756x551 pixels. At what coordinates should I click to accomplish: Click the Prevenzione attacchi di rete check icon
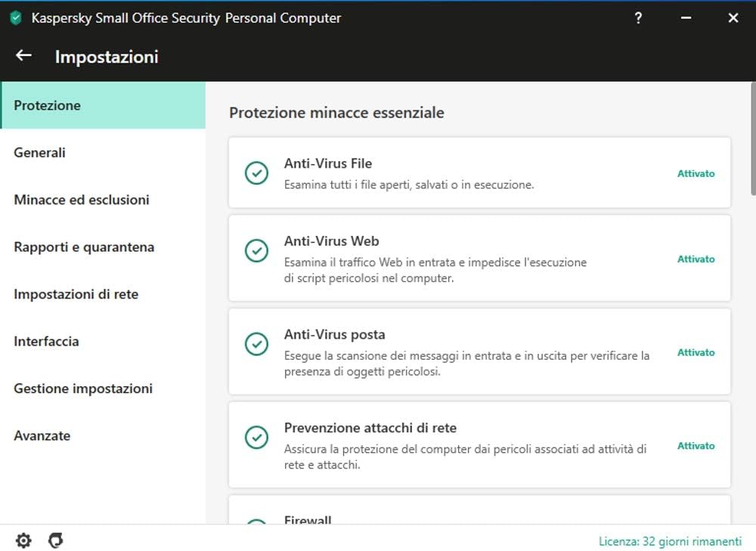[256, 437]
